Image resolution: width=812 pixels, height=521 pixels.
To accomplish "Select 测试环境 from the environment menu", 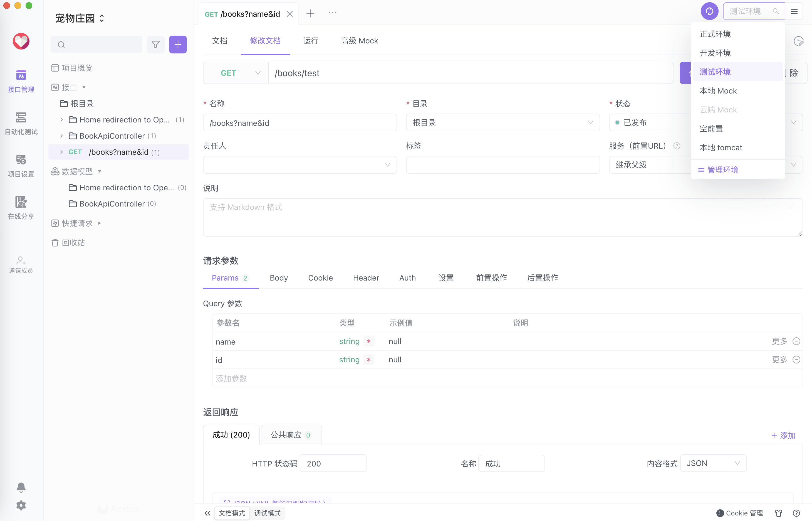I will 714,71.
